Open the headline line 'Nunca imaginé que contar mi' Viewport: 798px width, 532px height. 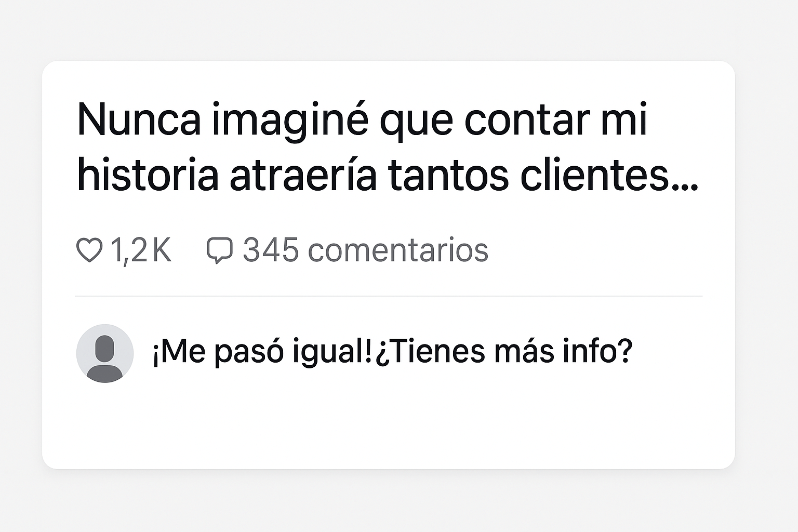click(362, 121)
